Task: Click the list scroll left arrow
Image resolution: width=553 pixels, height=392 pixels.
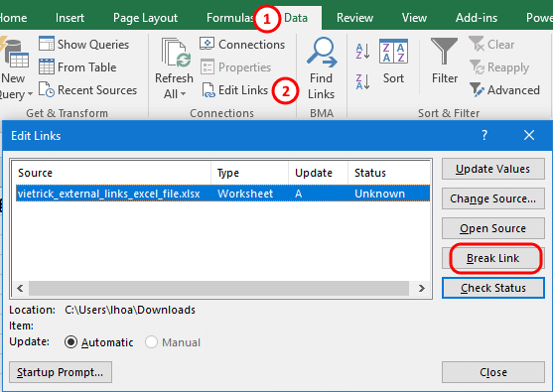Action: [x=20, y=288]
